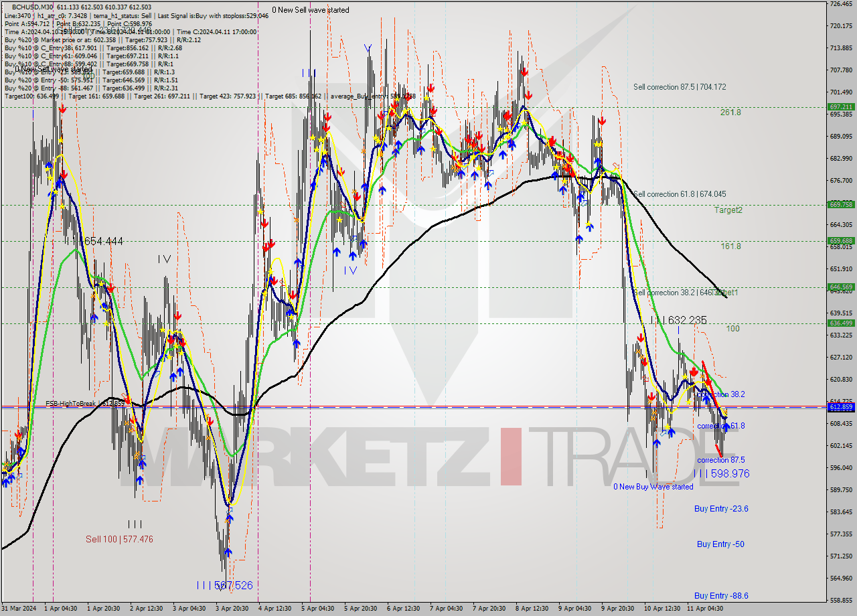Click '5 Apr 04:30' on the time axis
Viewport: 857px width, 616px height.
tap(317, 609)
